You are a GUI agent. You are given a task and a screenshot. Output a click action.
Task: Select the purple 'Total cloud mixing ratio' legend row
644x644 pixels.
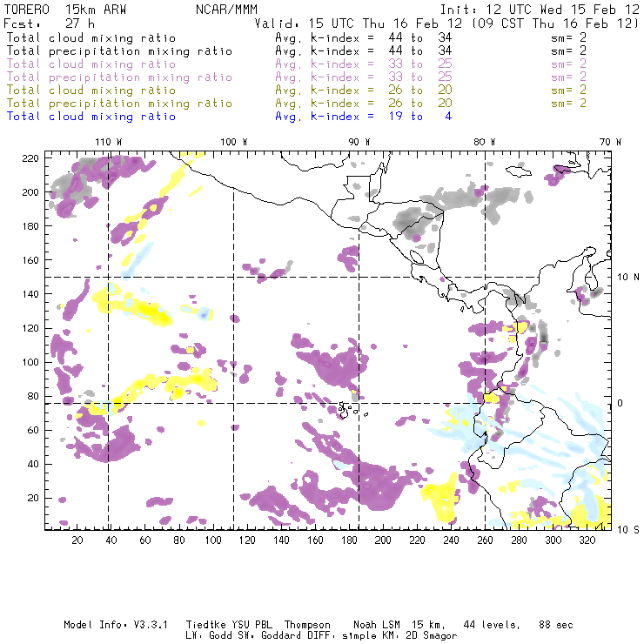(297, 64)
